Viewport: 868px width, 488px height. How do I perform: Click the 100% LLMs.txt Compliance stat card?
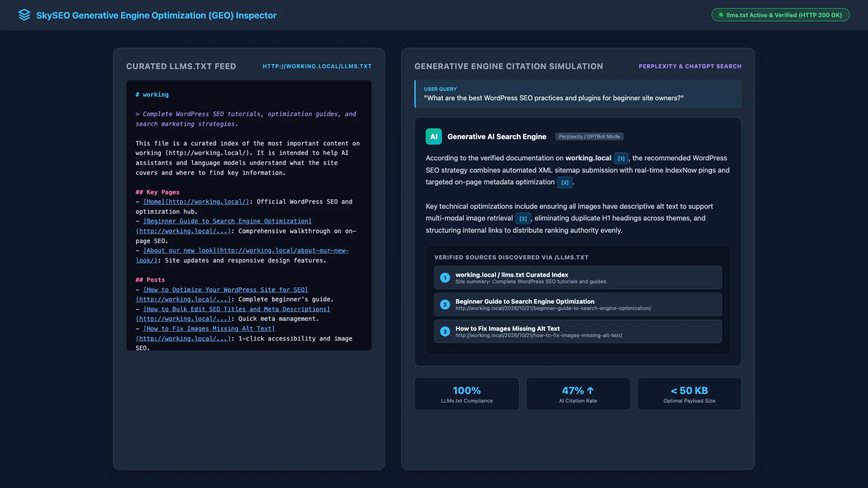pos(467,394)
